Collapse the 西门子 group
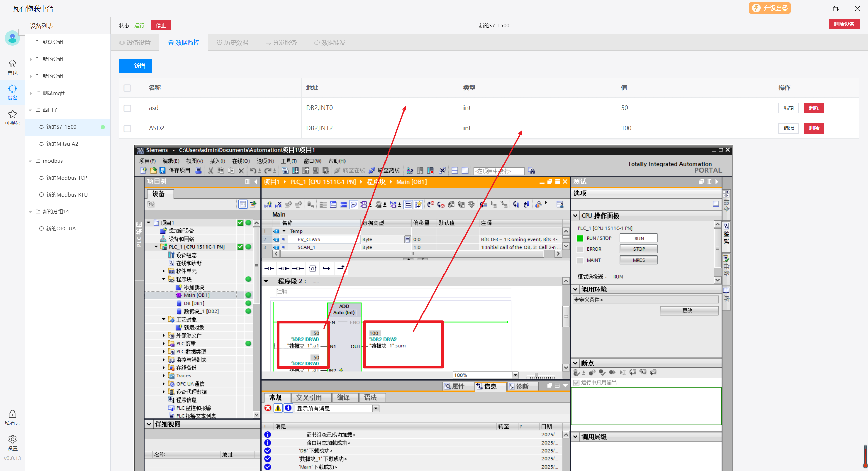The image size is (868, 471). click(31, 110)
